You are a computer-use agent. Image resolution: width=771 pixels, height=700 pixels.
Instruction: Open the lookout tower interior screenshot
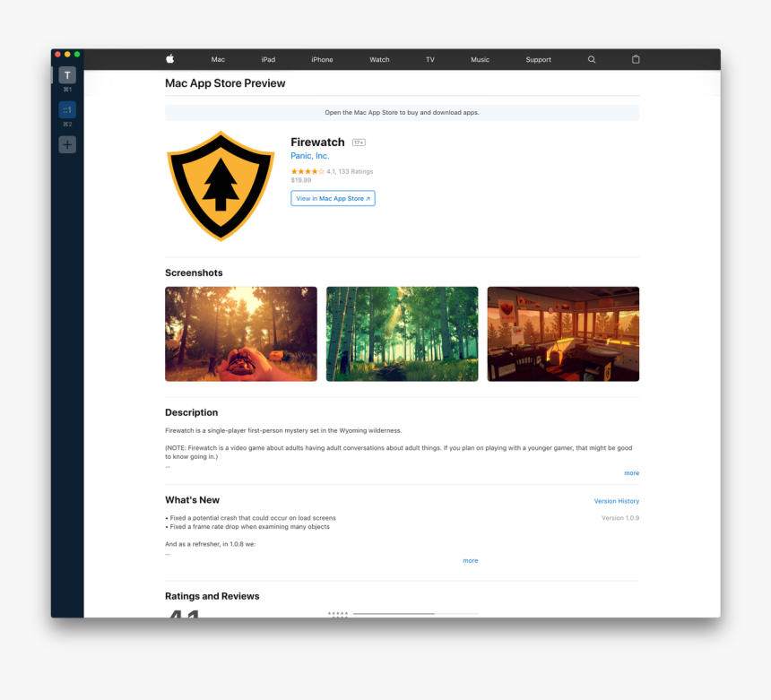click(x=563, y=333)
